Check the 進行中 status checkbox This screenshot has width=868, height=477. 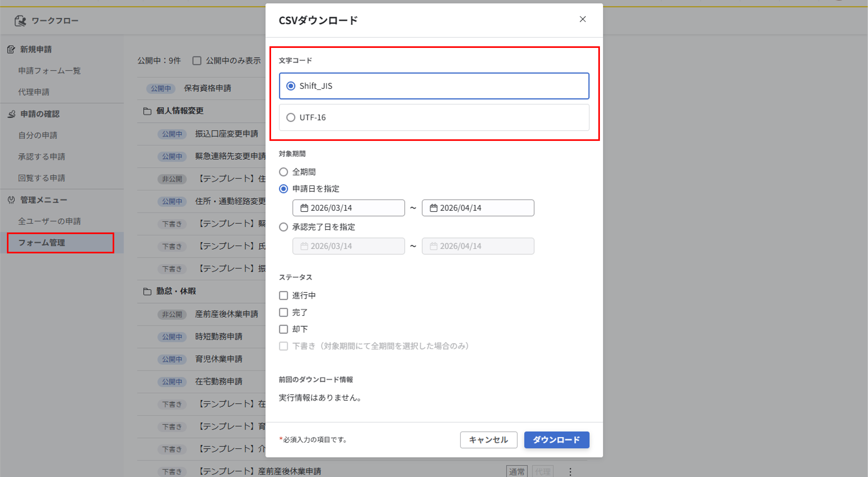pos(283,295)
